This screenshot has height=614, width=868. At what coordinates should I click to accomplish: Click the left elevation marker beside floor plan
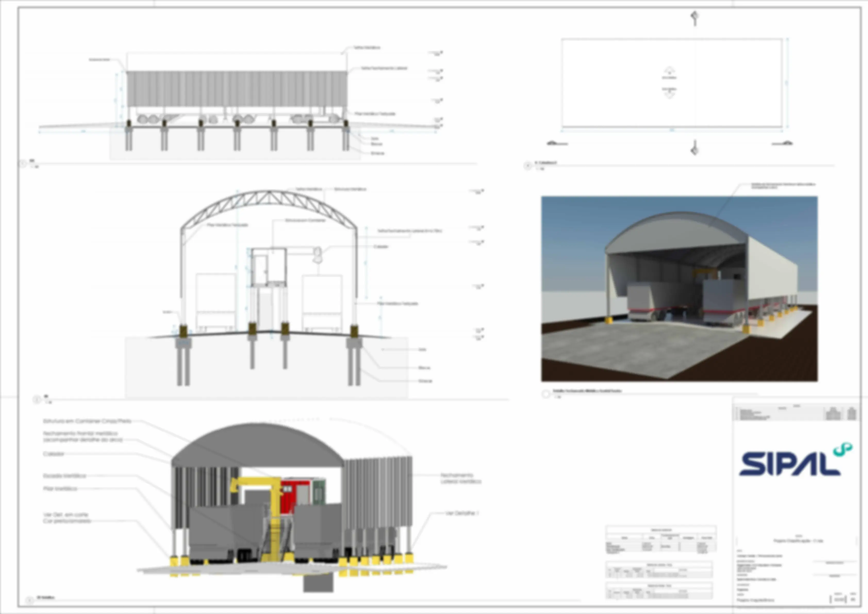(x=557, y=144)
